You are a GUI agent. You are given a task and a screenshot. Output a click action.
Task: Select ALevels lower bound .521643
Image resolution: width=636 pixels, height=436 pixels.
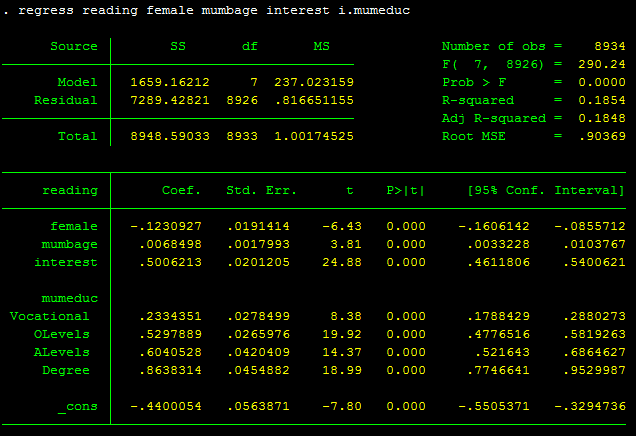point(502,352)
